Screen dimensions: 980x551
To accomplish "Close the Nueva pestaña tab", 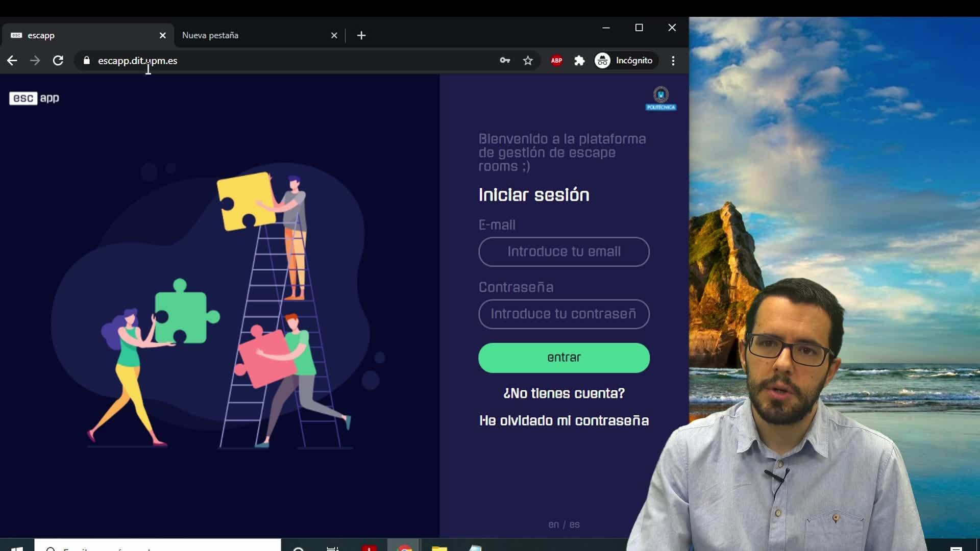I will (x=334, y=35).
